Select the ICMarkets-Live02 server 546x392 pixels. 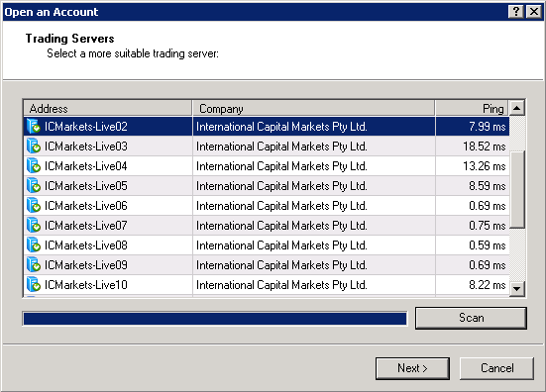[x=267, y=127]
